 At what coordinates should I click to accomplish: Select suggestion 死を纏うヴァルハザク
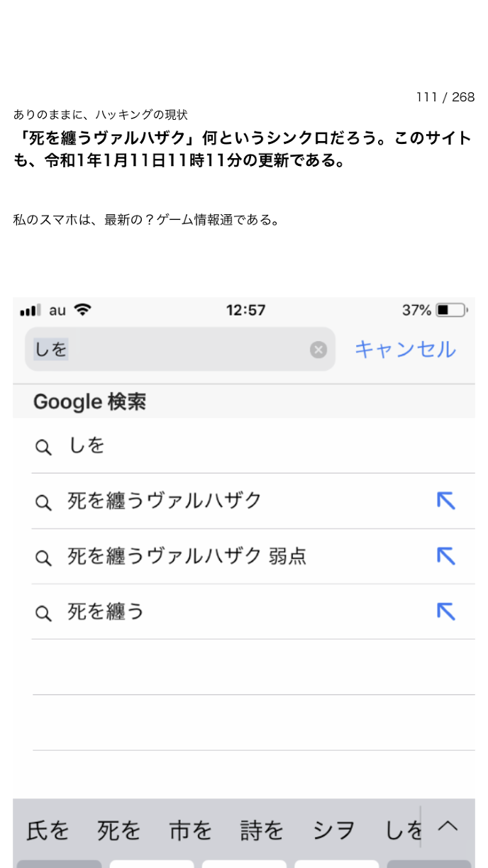tap(165, 501)
